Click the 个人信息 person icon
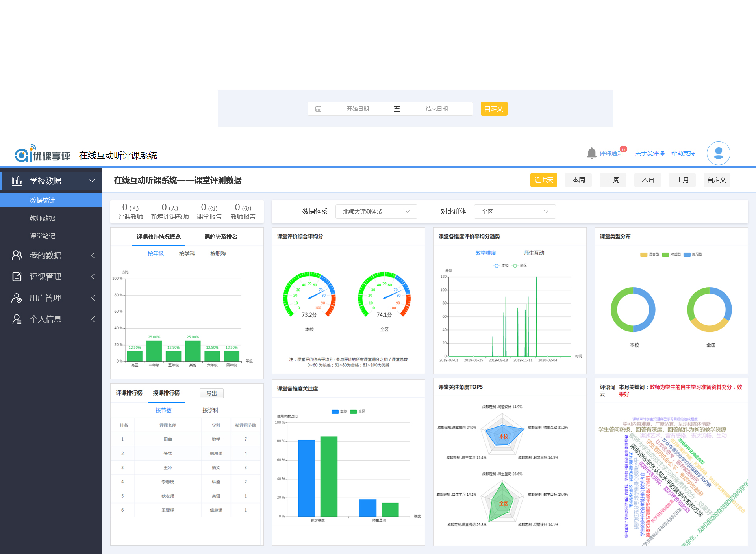 tap(17, 319)
